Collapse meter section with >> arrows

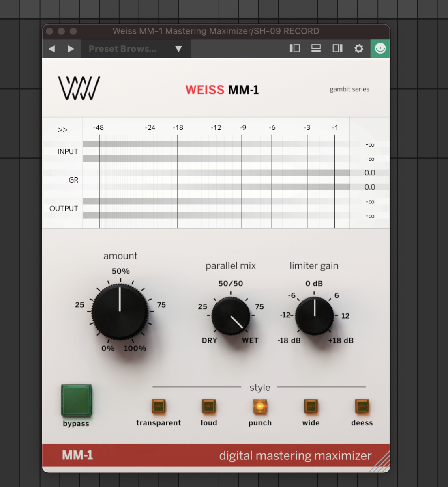[x=62, y=130]
